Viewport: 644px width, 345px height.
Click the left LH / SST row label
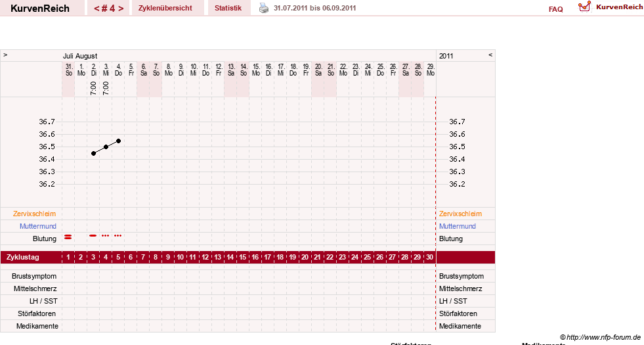point(43,301)
